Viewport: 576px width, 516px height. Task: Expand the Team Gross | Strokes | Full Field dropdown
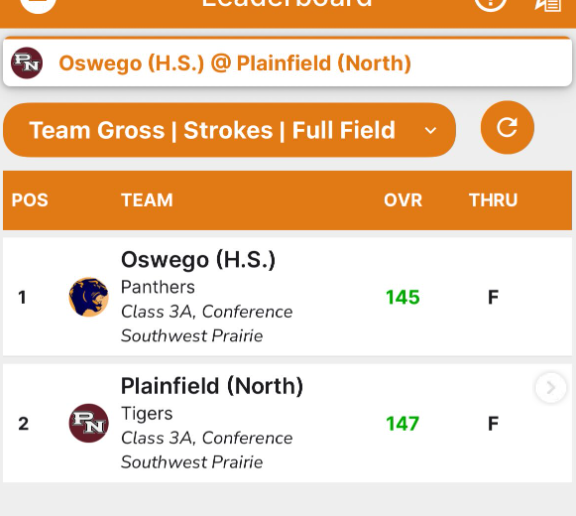coord(230,130)
